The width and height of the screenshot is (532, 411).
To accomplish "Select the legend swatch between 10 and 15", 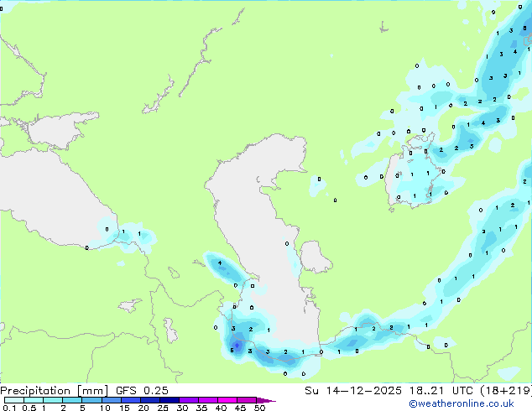I will coord(111,400).
